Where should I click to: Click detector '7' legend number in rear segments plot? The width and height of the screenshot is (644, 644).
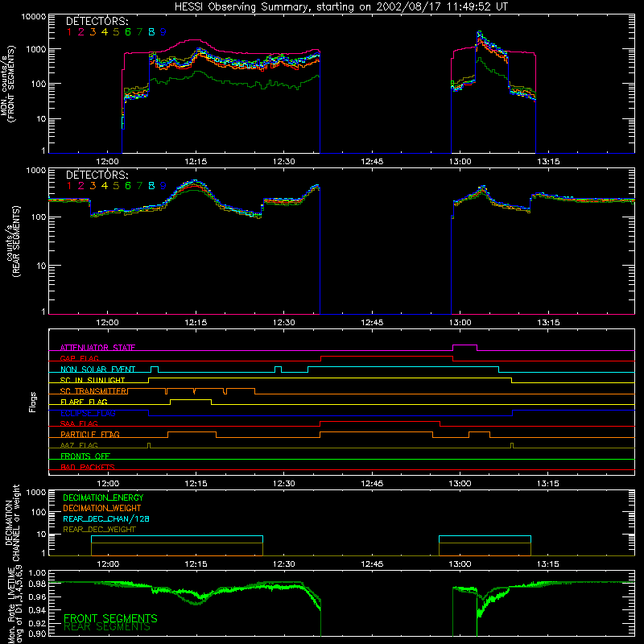point(139,186)
